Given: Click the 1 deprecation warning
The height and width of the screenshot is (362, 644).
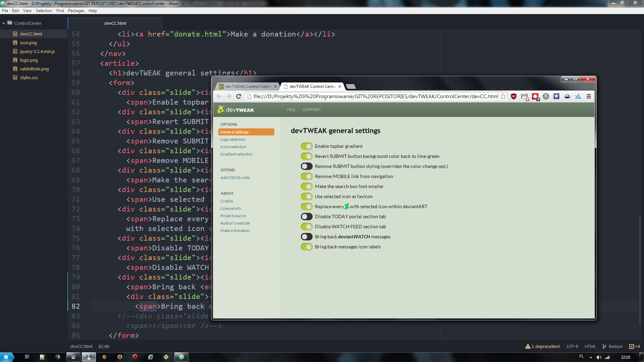Looking at the screenshot, I should 543,347.
